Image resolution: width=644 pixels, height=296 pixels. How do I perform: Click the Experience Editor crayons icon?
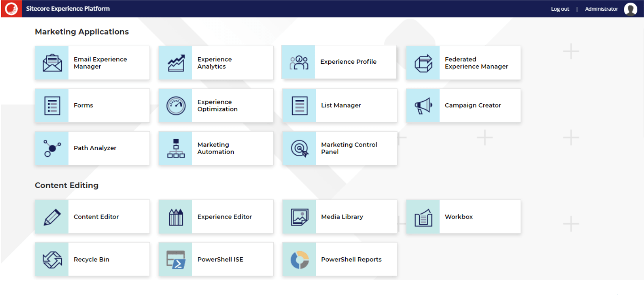coord(176,217)
